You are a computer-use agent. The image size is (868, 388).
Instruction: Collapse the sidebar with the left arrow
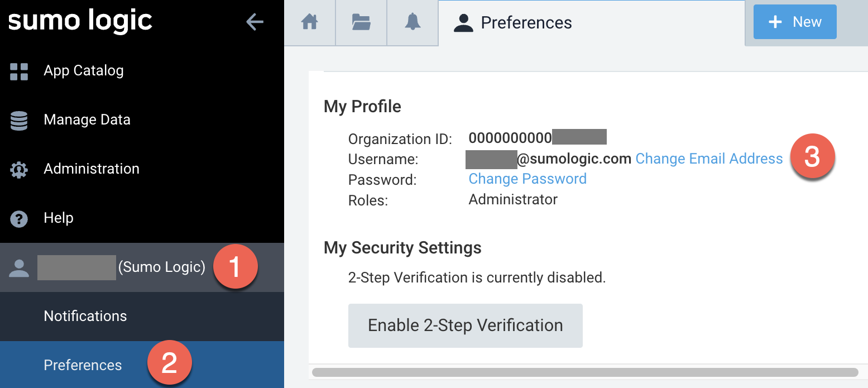point(255,22)
